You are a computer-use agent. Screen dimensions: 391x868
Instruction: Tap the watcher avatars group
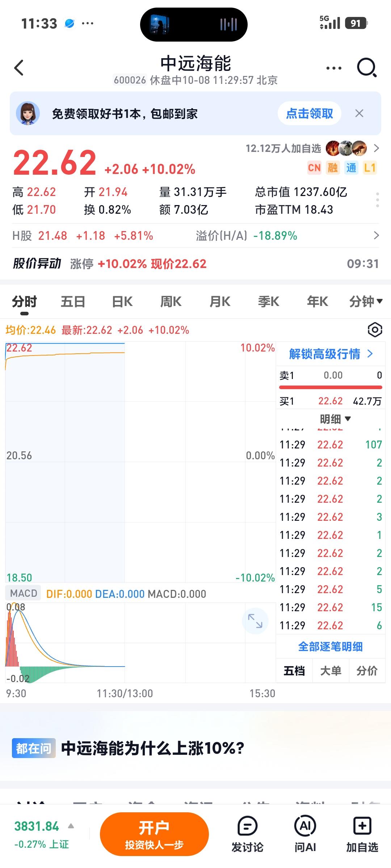[346, 148]
